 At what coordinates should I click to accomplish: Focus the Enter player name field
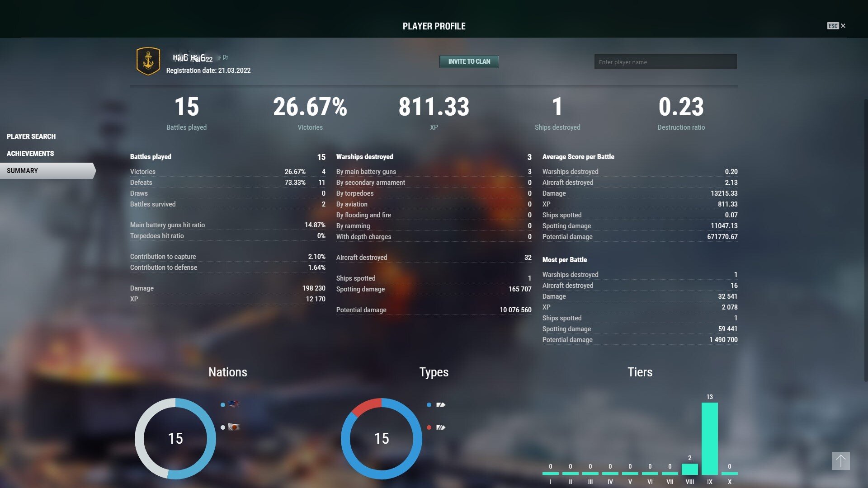click(x=665, y=62)
